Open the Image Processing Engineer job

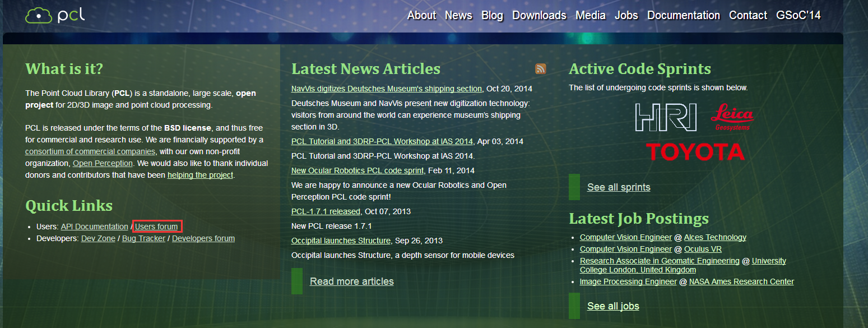(x=628, y=281)
